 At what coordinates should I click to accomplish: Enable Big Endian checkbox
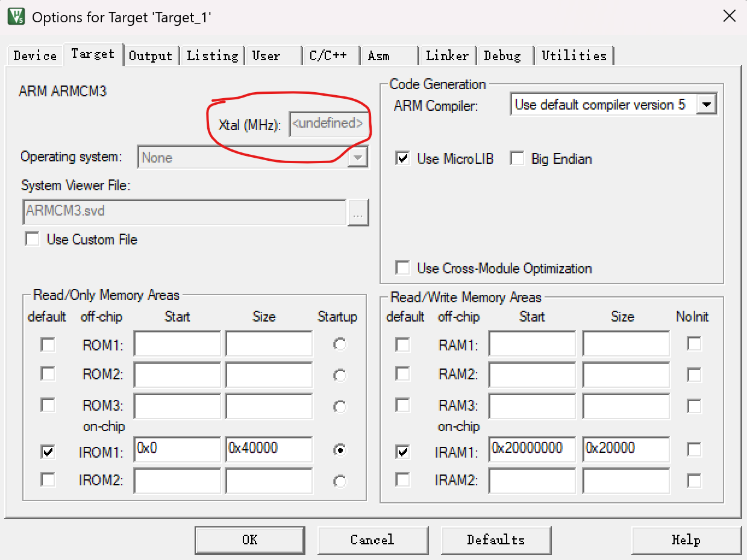click(x=517, y=158)
